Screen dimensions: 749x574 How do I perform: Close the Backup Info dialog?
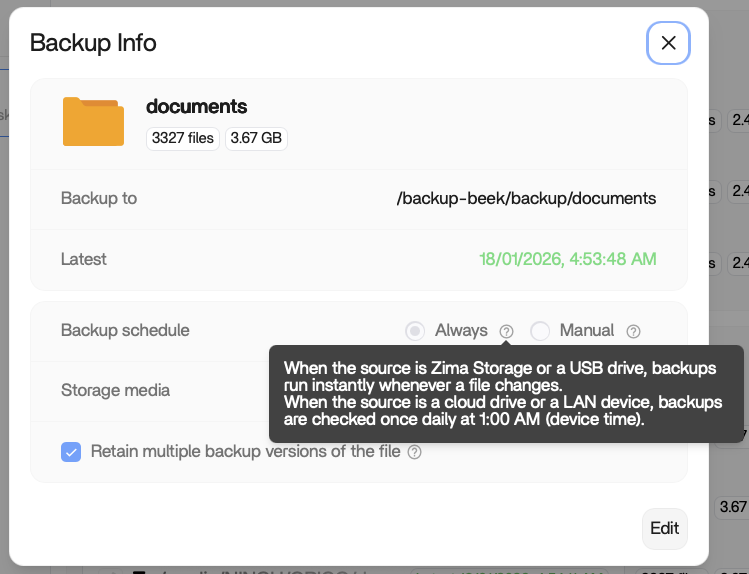(668, 43)
